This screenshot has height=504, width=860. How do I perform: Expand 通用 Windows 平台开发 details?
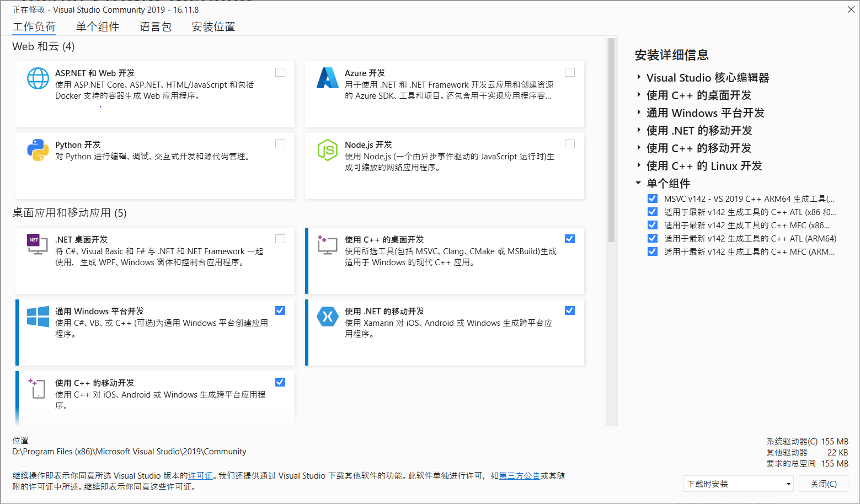point(639,112)
